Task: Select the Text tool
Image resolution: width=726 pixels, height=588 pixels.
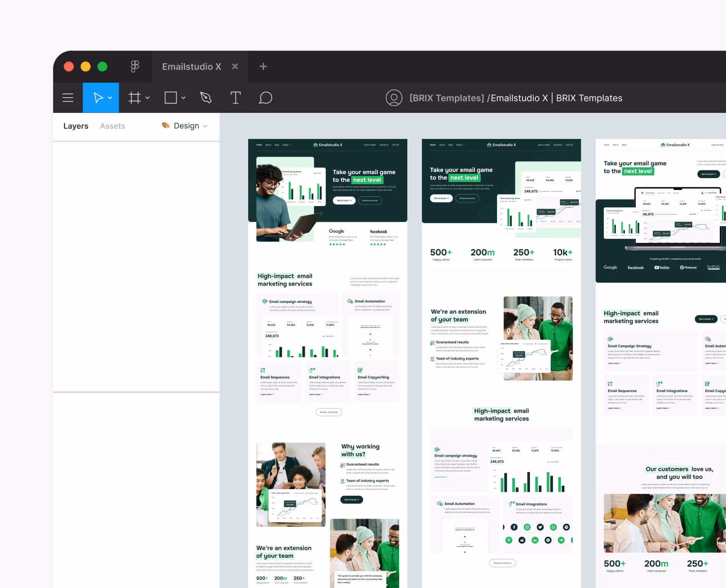Action: [x=236, y=98]
